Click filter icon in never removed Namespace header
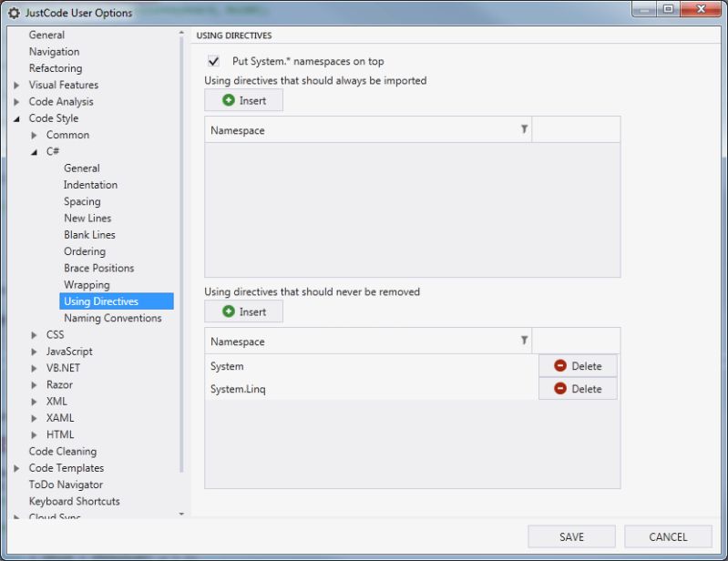 [524, 341]
